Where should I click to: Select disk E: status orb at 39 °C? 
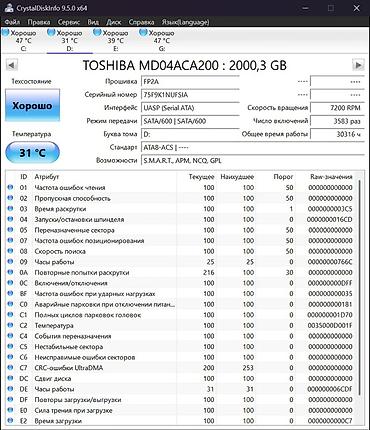97,33
